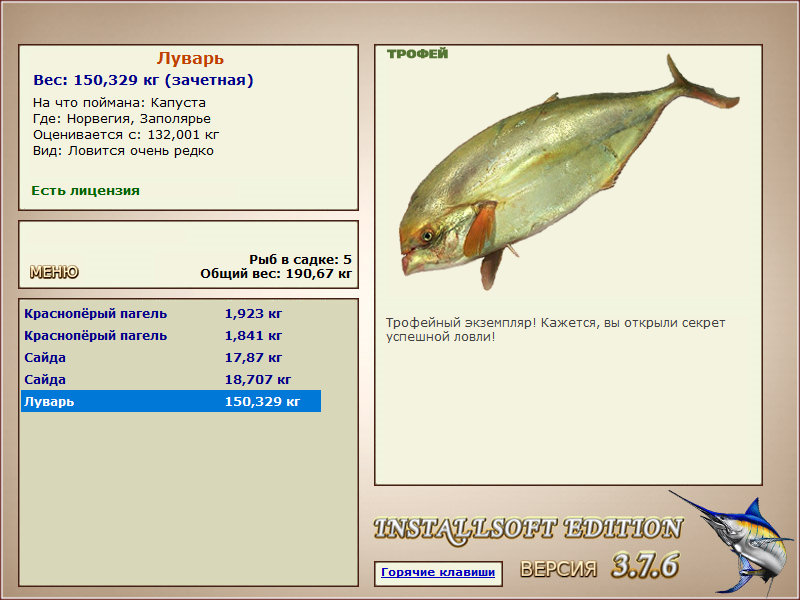This screenshot has height=600, width=800.
Task: Click the Луварь trophy fish picture
Action: tap(568, 171)
